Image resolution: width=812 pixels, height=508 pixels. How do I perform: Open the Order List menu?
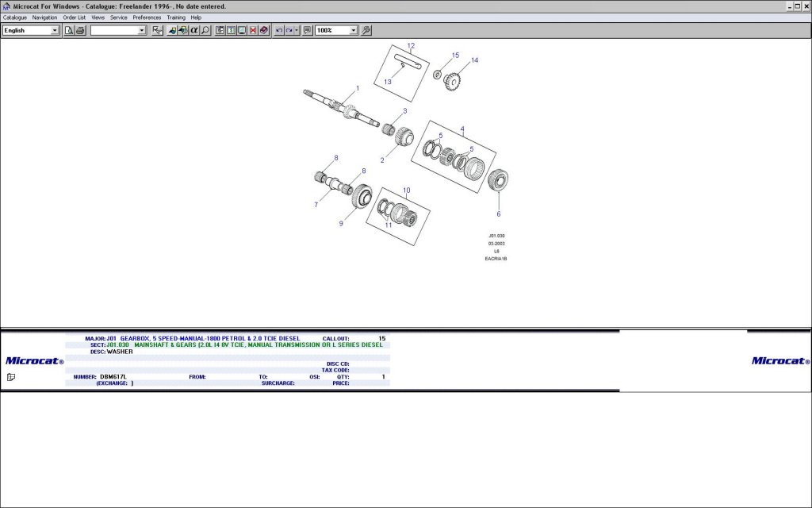pyautogui.click(x=74, y=17)
